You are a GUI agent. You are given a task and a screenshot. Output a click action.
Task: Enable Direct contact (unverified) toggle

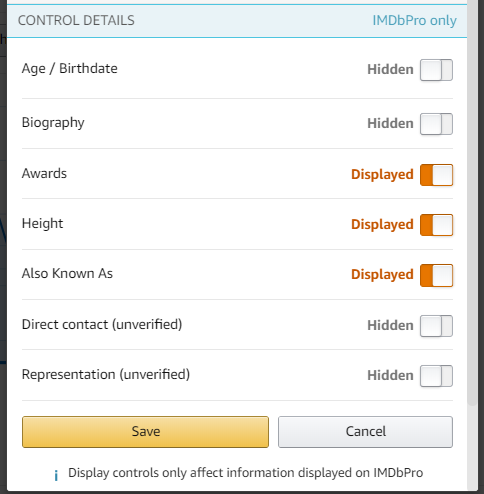(x=436, y=326)
